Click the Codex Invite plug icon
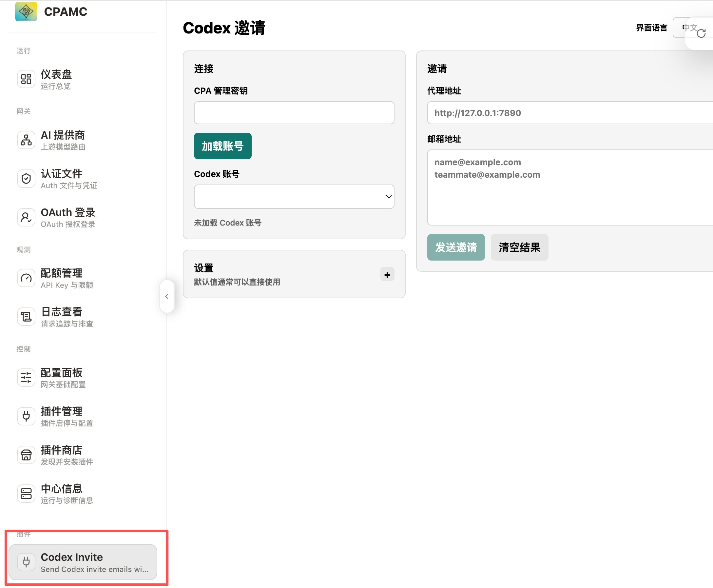Viewport: 713px width, 588px height. click(26, 562)
